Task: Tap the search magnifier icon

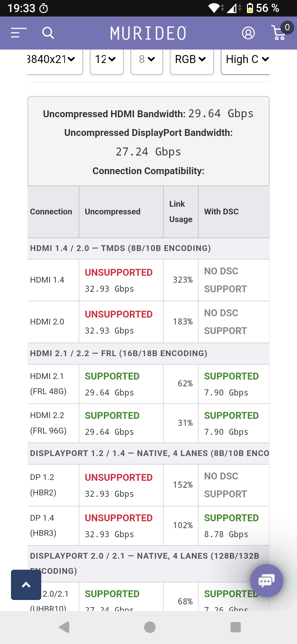Action: [48, 33]
